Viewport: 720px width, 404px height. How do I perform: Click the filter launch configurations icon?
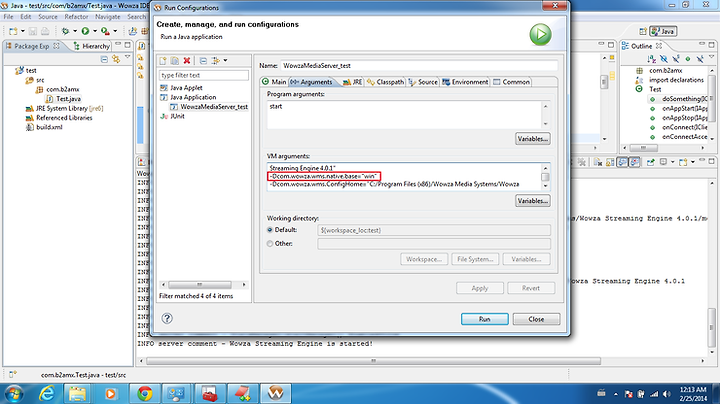215,61
